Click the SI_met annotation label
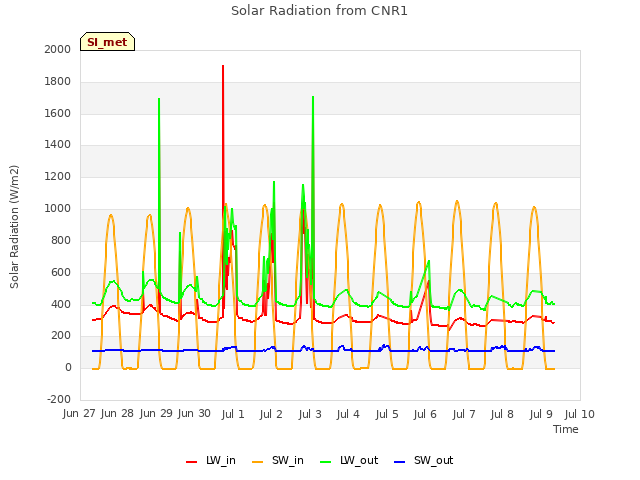Image resolution: width=640 pixels, height=480 pixels. coord(107,42)
